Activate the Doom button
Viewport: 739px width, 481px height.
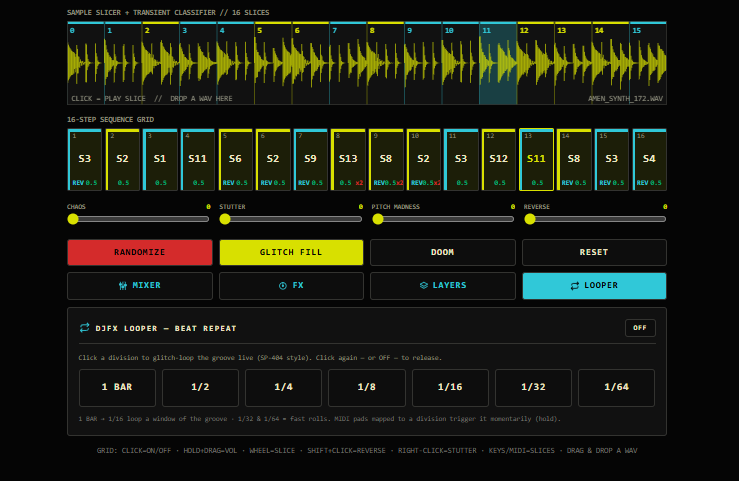[443, 252]
